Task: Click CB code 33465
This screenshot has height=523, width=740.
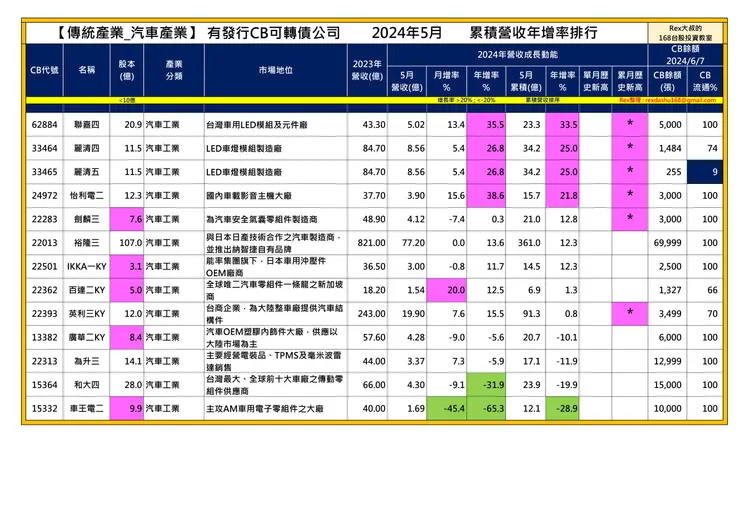Action: coord(44,172)
